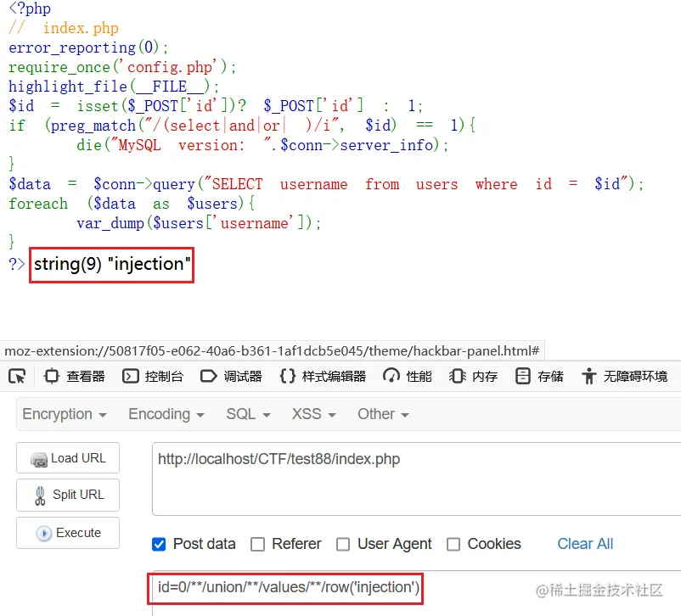The height and width of the screenshot is (616, 681).
Task: Enable the Referer checkbox
Action: pos(257,544)
